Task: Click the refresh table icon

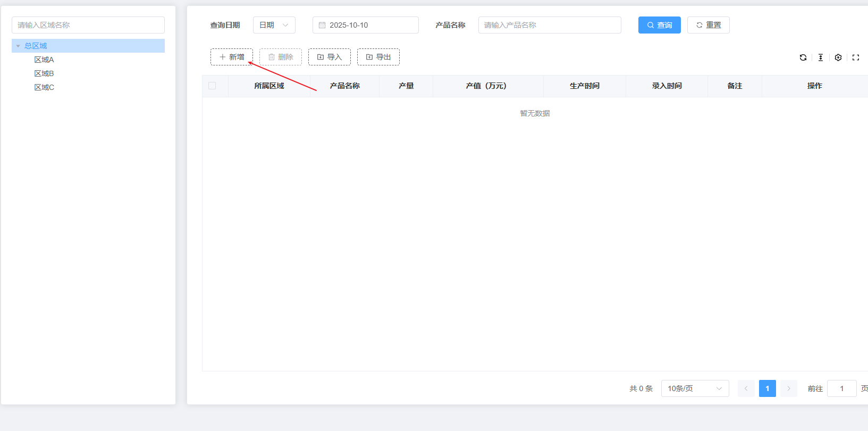Action: [x=803, y=57]
